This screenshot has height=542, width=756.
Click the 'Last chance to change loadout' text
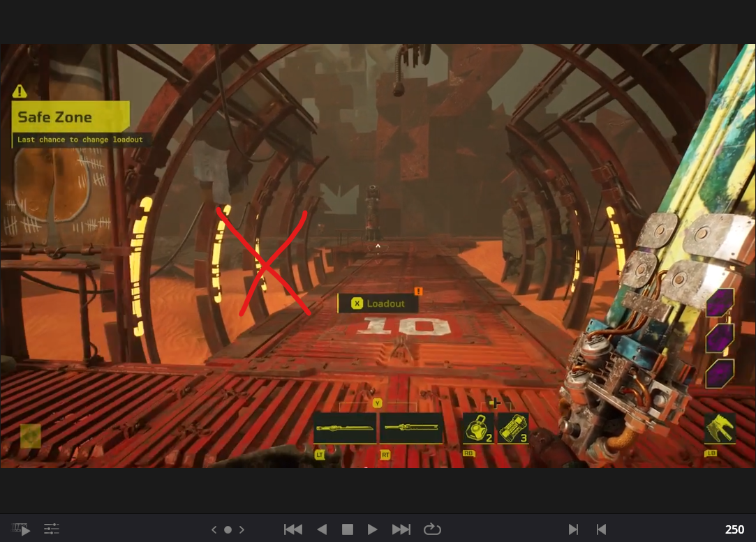[80, 140]
